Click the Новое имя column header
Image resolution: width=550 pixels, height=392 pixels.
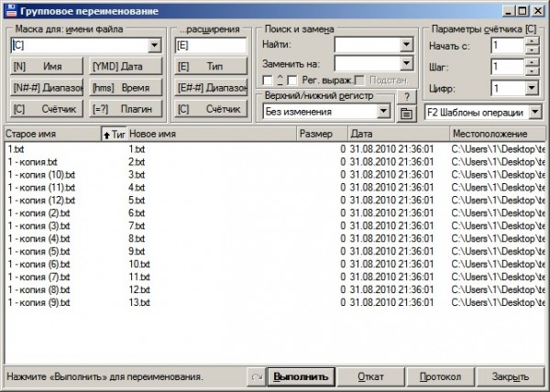click(x=212, y=134)
